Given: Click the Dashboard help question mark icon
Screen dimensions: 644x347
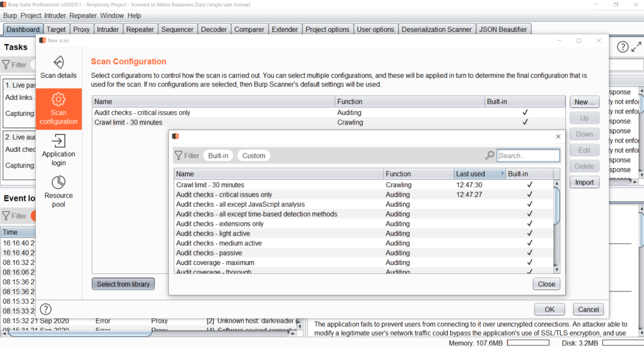Looking at the screenshot, I should tap(623, 47).
